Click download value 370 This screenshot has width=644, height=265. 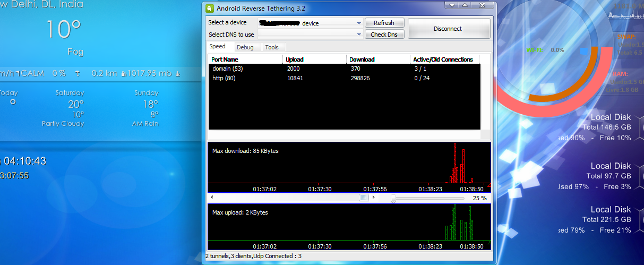356,69
